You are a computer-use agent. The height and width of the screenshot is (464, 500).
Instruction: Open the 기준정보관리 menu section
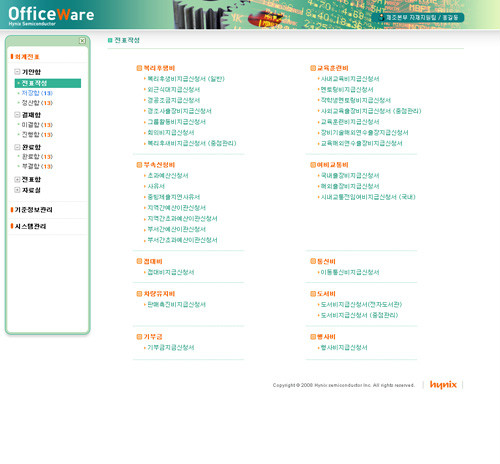(x=33, y=210)
